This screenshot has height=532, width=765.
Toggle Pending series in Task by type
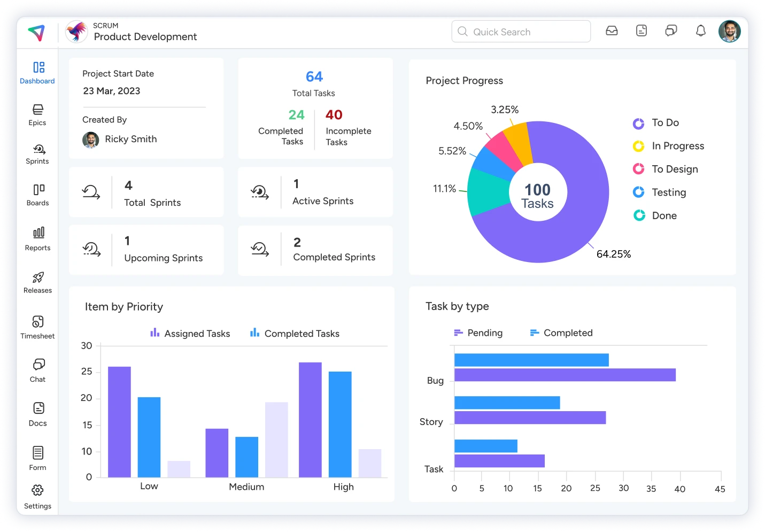coord(478,333)
